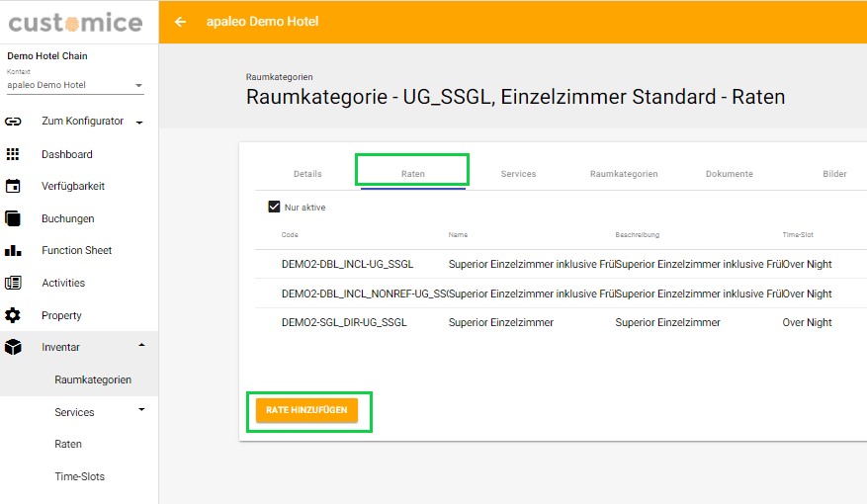The height and width of the screenshot is (504, 867).
Task: Click the Name column header
Action: click(458, 235)
